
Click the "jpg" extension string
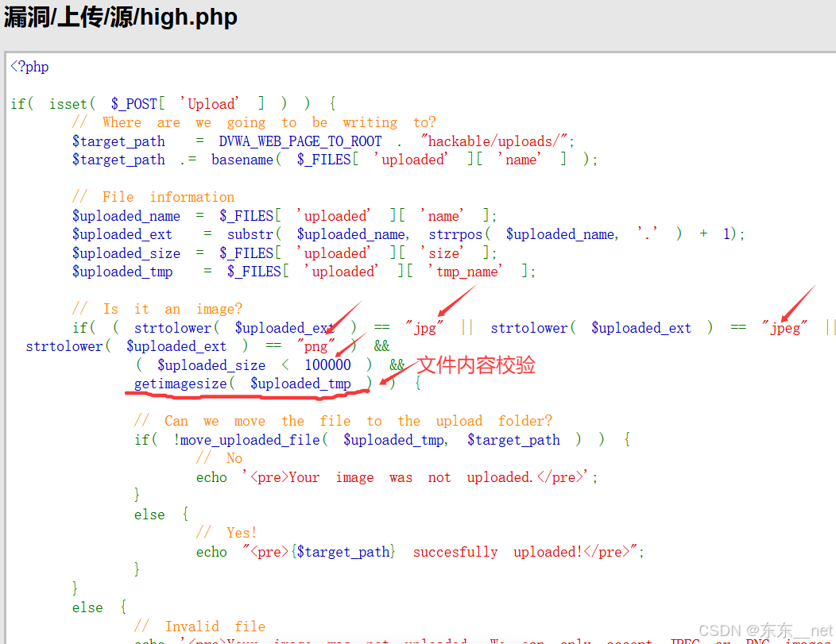(424, 328)
